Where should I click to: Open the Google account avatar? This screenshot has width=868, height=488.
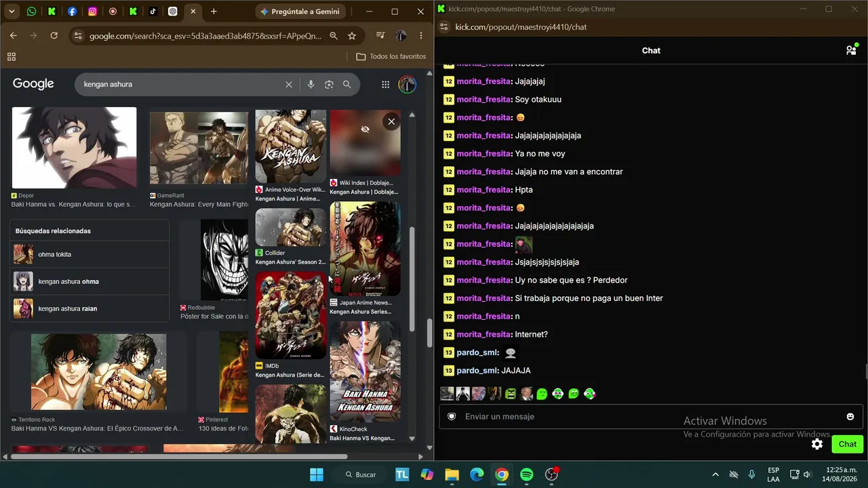(x=407, y=84)
